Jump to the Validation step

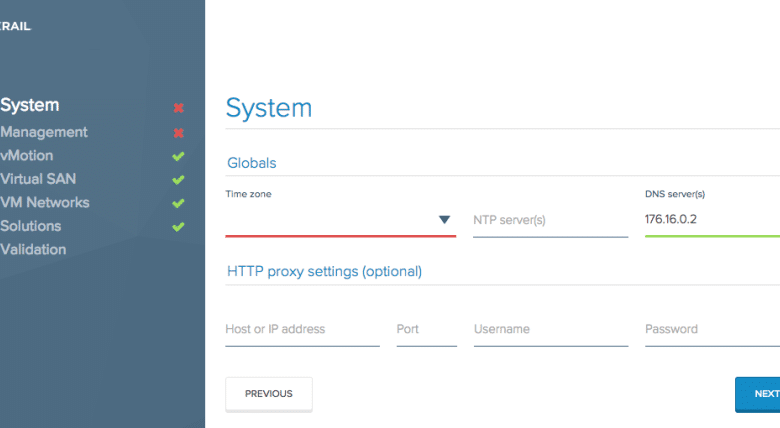pyautogui.click(x=33, y=249)
